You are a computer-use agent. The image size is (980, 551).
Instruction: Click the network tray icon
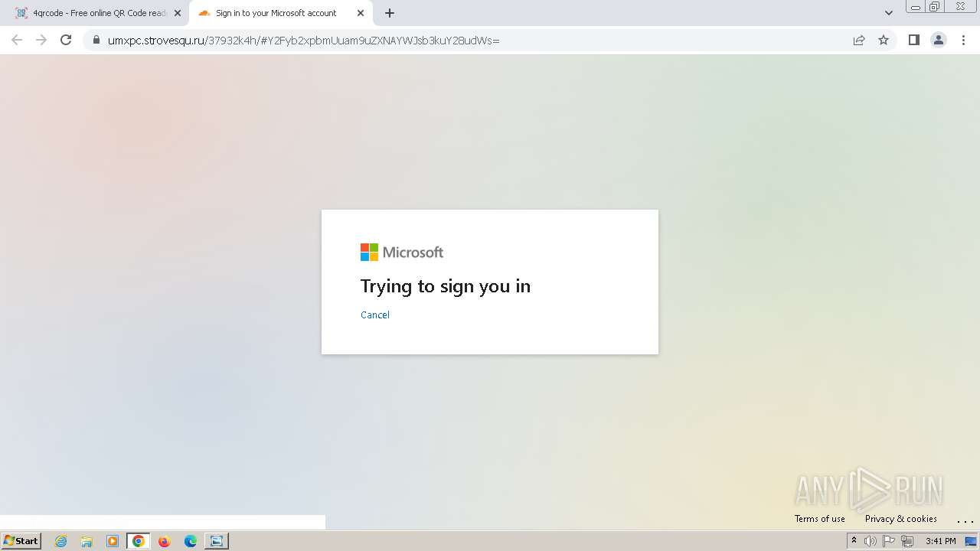(907, 541)
